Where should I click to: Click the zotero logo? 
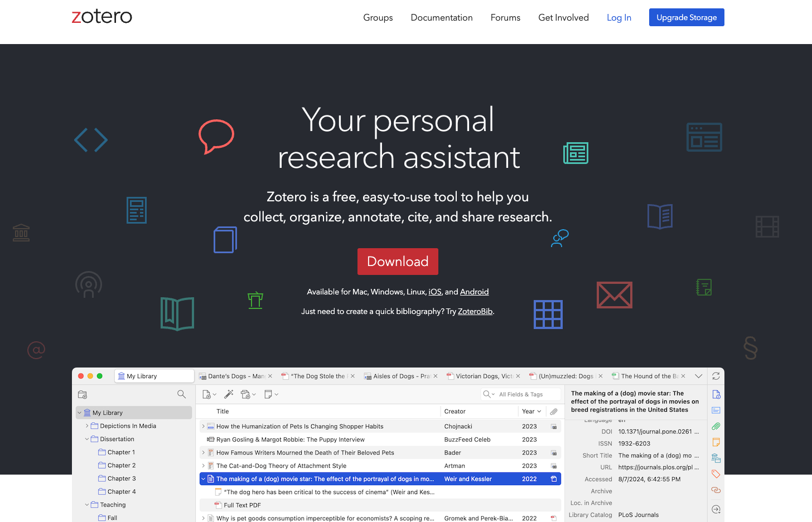[102, 16]
